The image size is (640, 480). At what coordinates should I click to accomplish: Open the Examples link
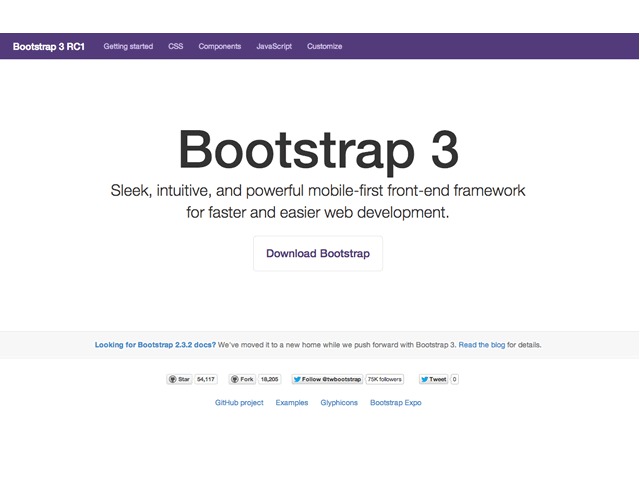coord(292,403)
